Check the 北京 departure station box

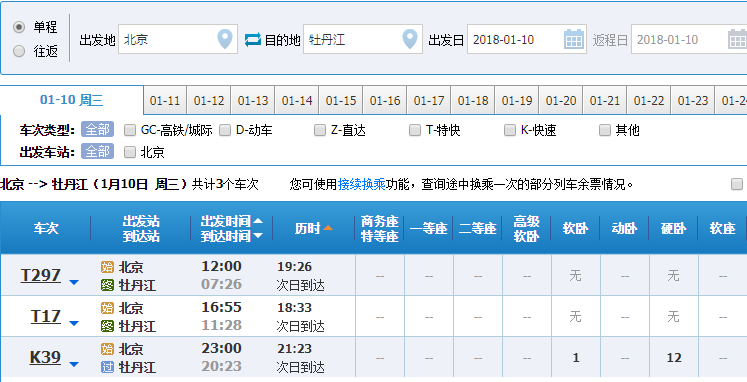pos(130,152)
